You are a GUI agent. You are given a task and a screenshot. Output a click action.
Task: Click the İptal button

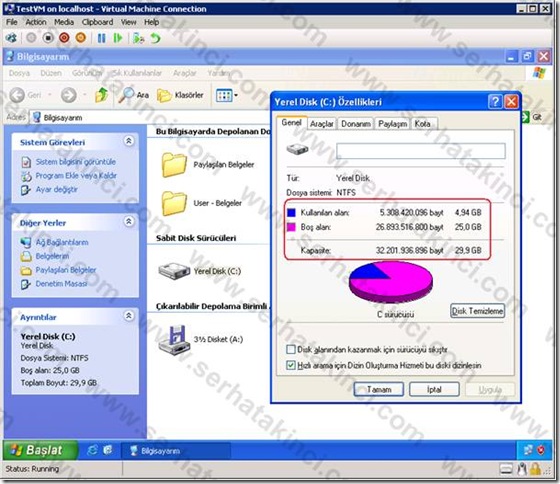pos(434,389)
